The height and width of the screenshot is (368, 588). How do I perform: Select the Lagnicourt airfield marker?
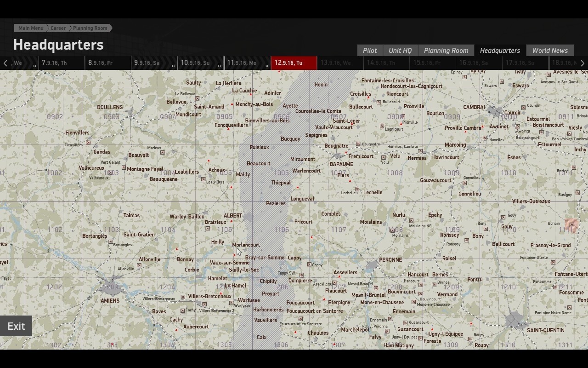coord(382,126)
